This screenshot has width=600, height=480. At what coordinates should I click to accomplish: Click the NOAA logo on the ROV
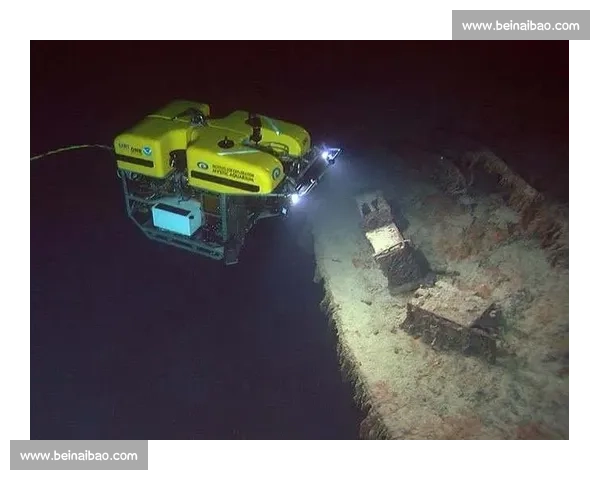point(147,150)
